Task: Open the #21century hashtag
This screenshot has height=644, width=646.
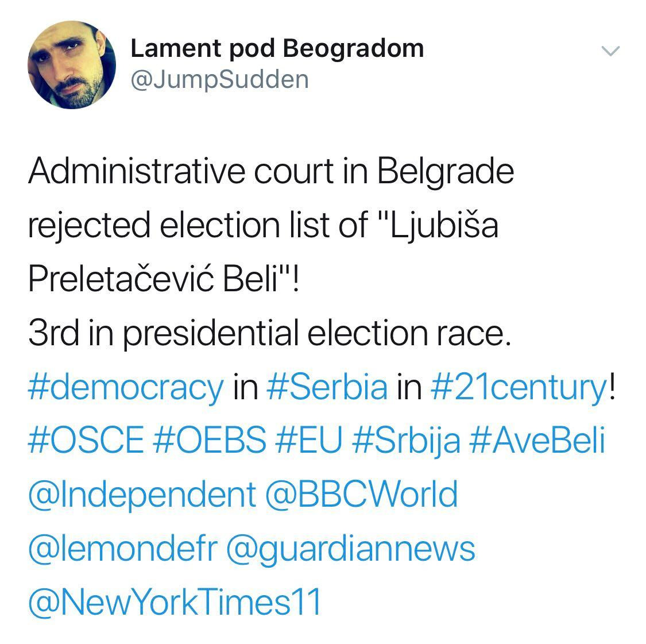Action: tap(517, 387)
